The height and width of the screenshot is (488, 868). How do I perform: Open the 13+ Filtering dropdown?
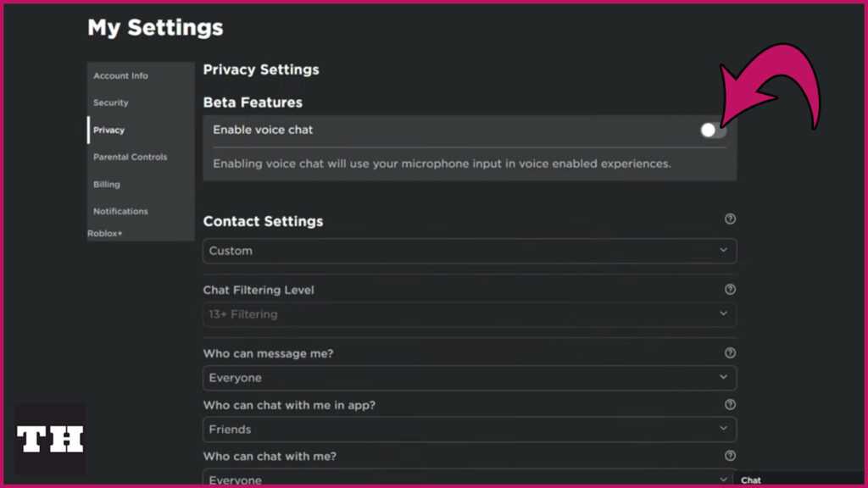[x=470, y=314]
